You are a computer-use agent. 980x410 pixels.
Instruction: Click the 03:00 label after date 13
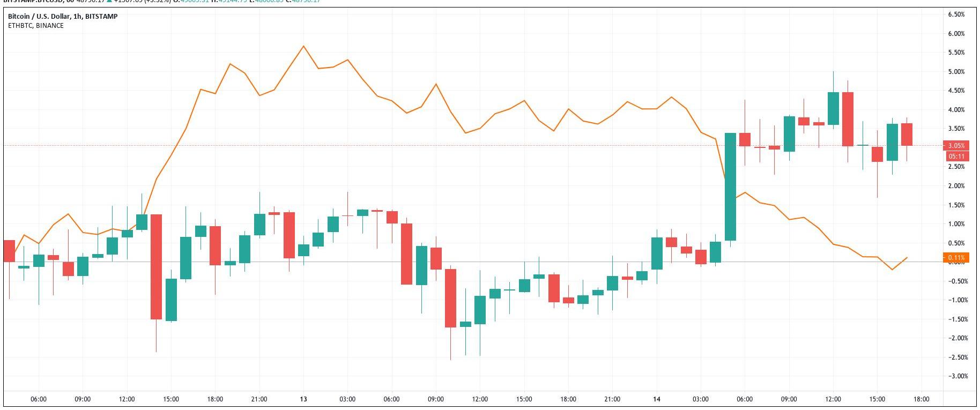tap(347, 399)
